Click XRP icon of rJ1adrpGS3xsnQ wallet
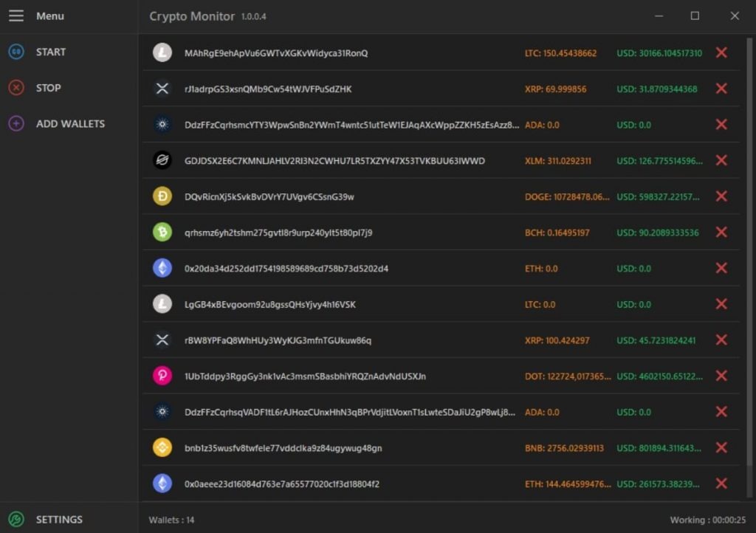 (162, 89)
